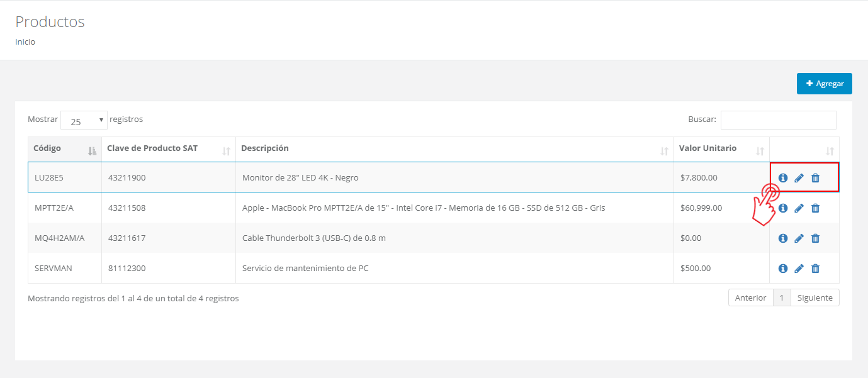
Task: Delete the MacBook Pro MPTT2E/A product
Action: tap(815, 208)
